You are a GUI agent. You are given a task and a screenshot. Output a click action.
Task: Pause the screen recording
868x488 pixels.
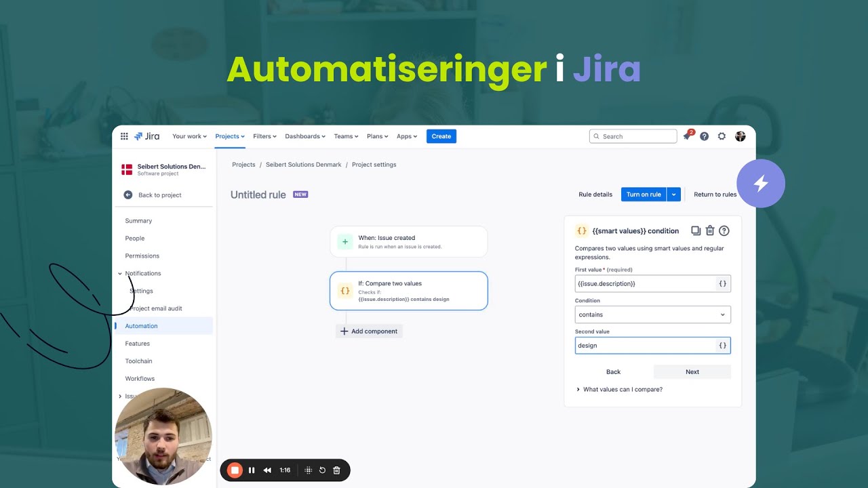(x=252, y=470)
